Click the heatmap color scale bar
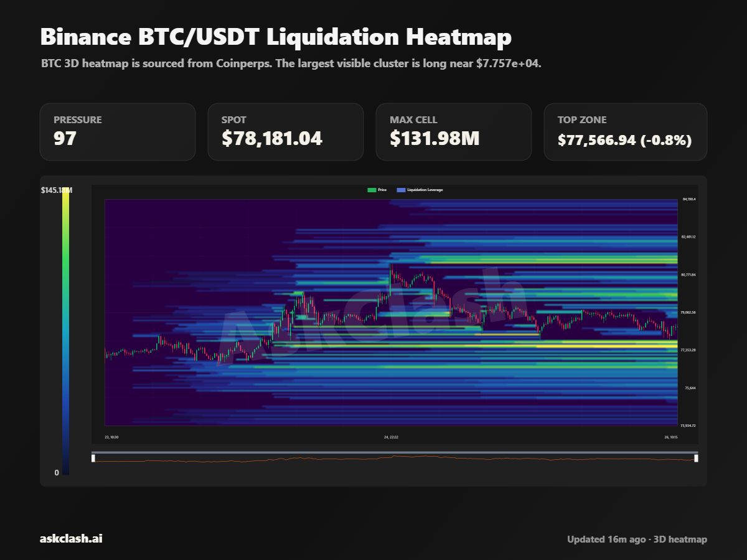747x560 pixels. (x=65, y=330)
